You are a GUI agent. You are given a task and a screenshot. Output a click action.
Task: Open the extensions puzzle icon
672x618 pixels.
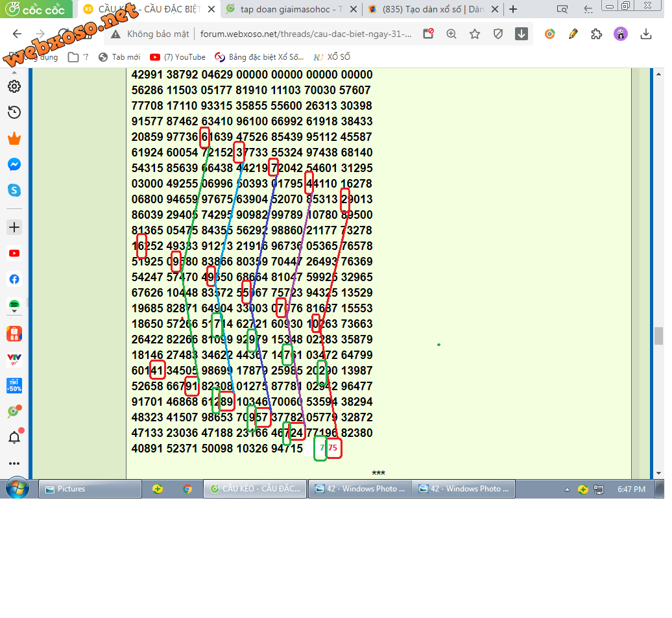(597, 34)
